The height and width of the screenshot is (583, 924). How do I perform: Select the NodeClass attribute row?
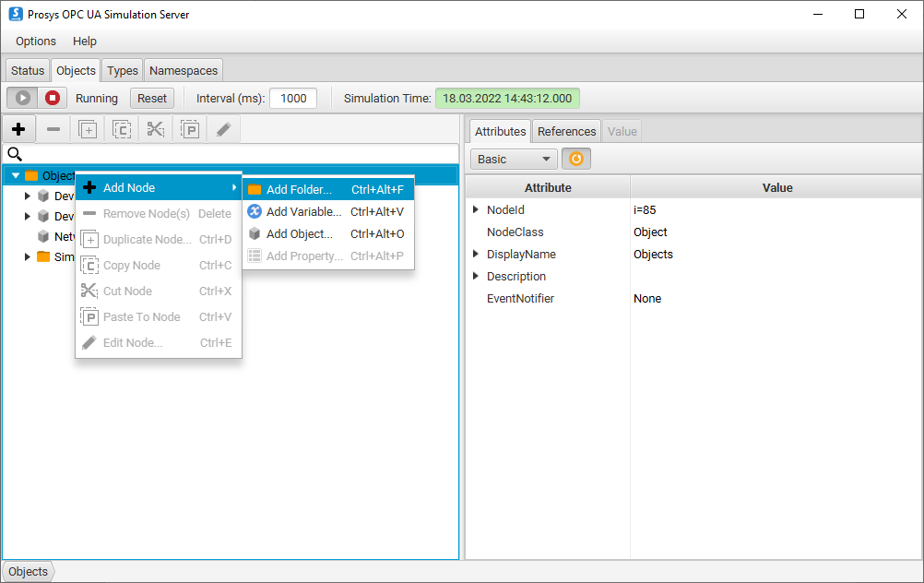(693, 232)
